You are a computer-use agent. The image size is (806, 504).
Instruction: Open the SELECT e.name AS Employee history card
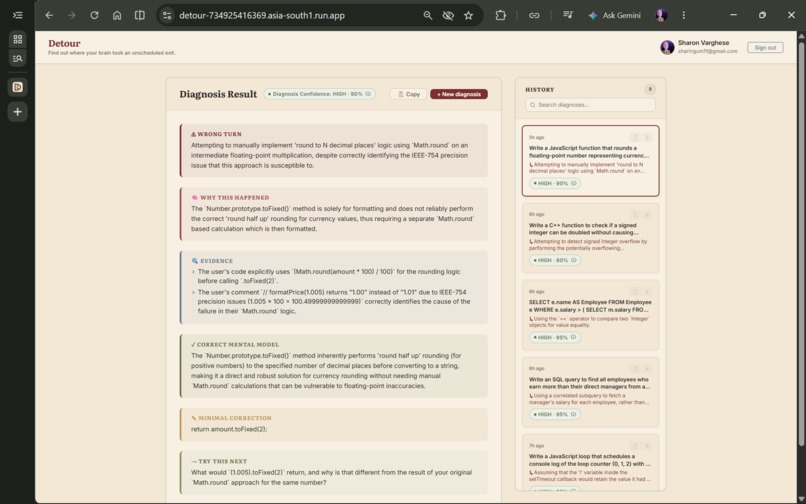[x=590, y=315]
